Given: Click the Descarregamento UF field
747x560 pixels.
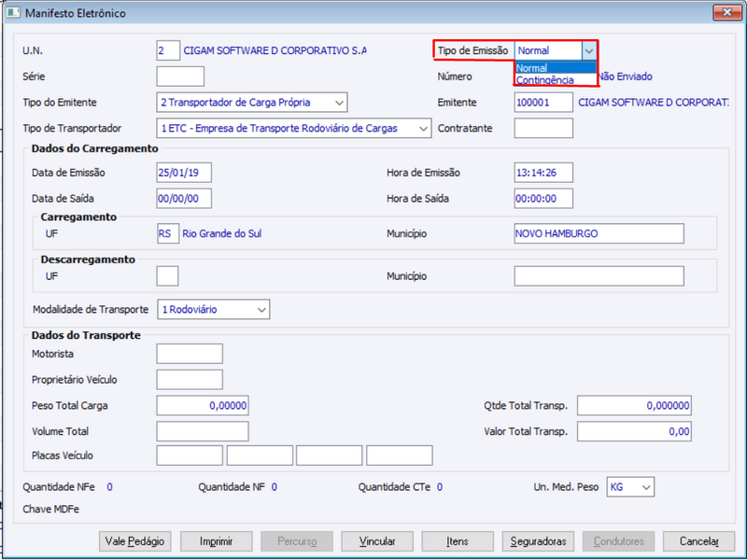Looking at the screenshot, I should [x=168, y=276].
